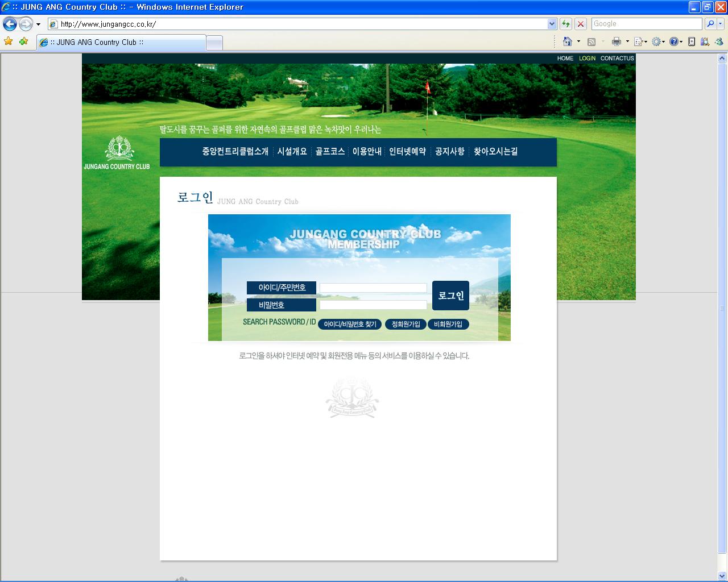Open the Help question mark menu
728x582 pixels.
click(676, 41)
